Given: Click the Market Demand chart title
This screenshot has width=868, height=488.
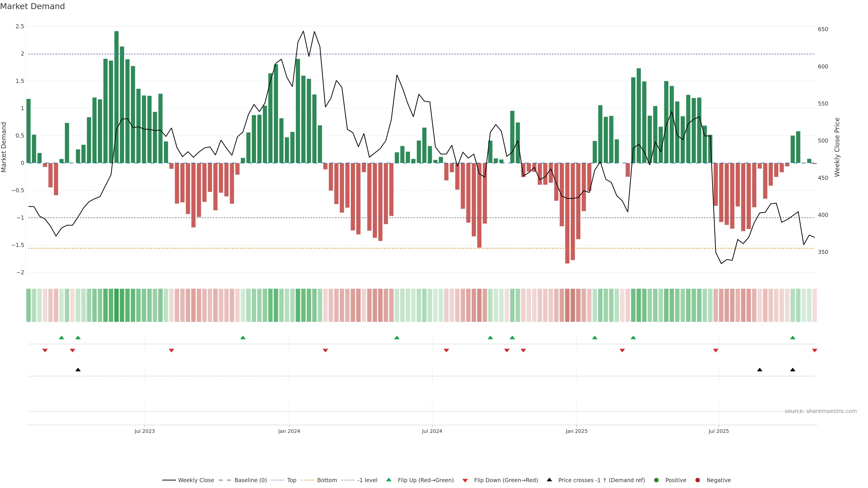Looking at the screenshot, I should coord(32,6).
